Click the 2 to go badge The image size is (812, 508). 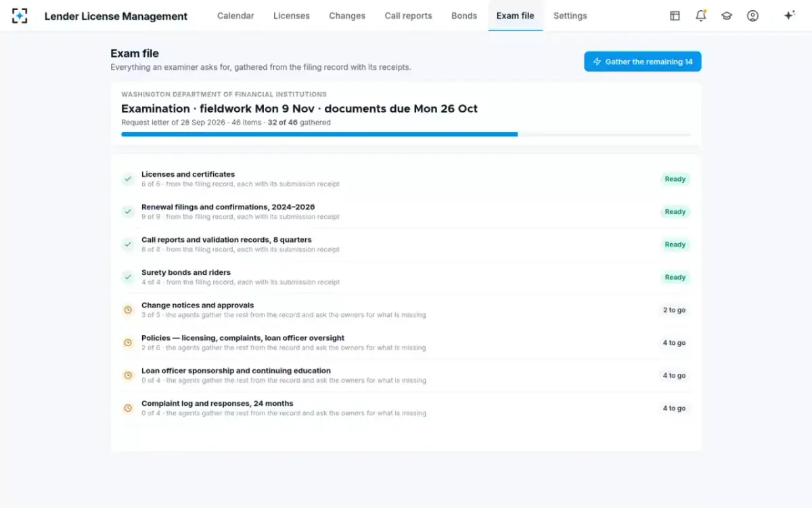[674, 310]
